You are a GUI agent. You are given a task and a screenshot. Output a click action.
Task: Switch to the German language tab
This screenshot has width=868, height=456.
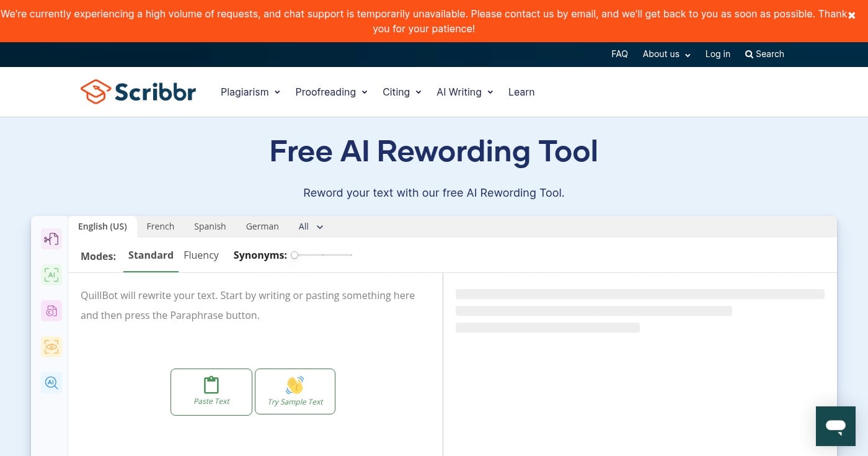(x=262, y=226)
